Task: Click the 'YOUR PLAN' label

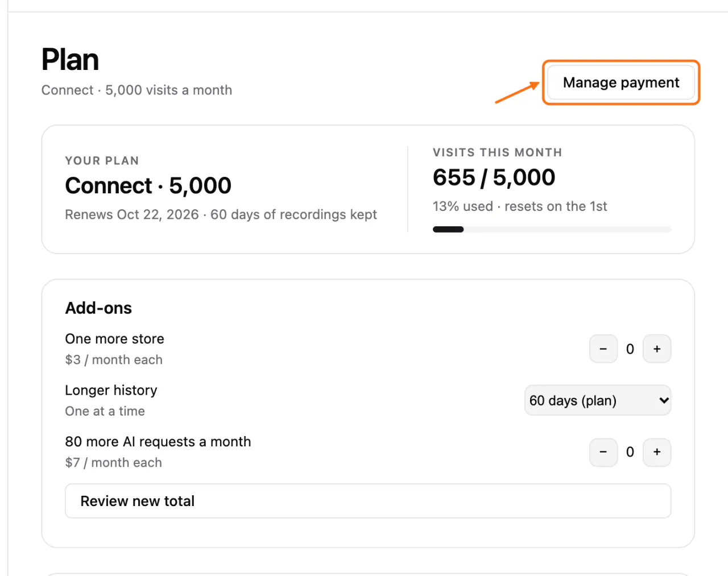Action: pos(102,161)
